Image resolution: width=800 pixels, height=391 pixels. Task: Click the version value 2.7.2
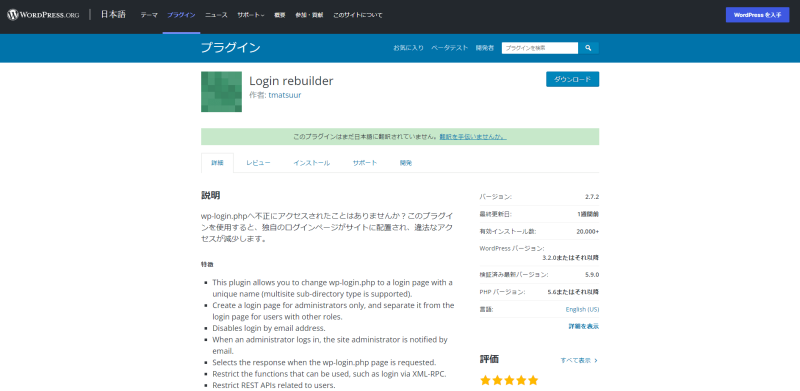click(x=592, y=197)
